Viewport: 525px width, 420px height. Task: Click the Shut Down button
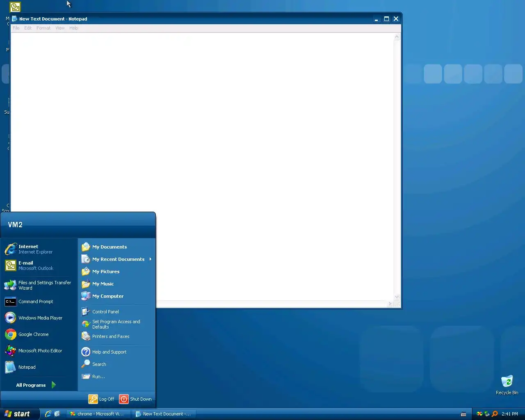click(135, 399)
